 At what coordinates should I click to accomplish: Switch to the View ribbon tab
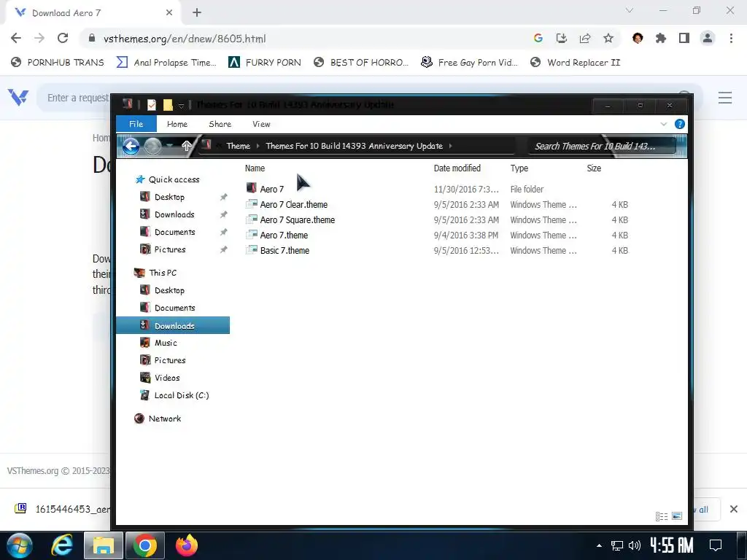(261, 124)
